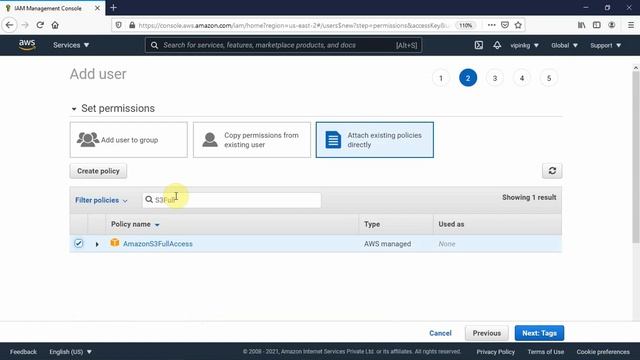Open the Services dropdown menu

[x=71, y=45]
